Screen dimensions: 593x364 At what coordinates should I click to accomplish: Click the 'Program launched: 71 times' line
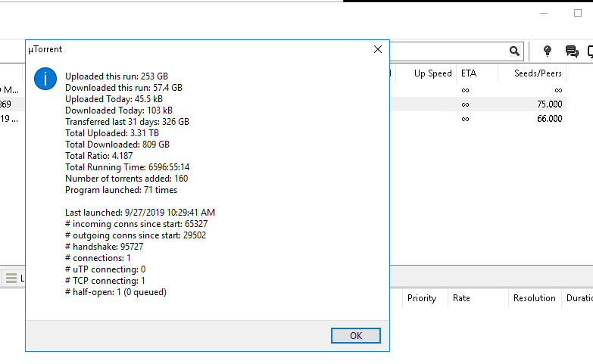tap(121, 190)
